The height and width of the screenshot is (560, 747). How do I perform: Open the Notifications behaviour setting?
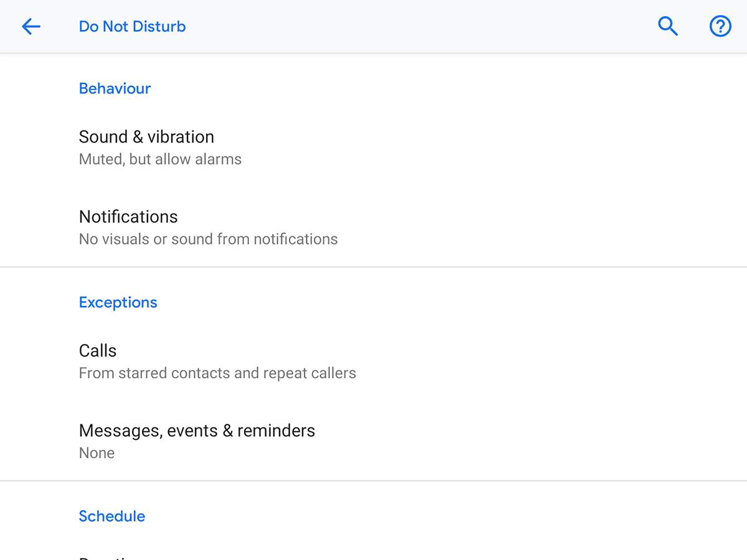[x=128, y=217]
